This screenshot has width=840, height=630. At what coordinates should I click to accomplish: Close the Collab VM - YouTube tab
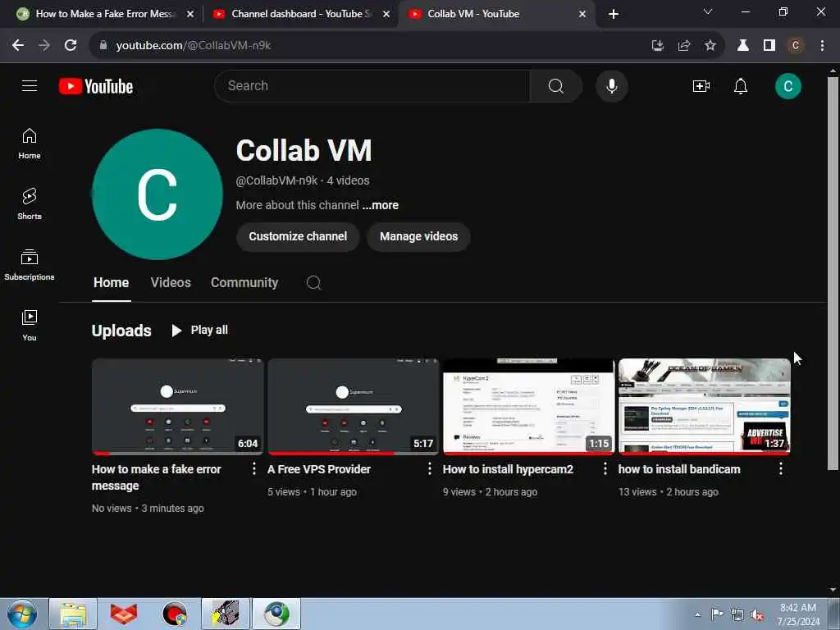(x=582, y=14)
